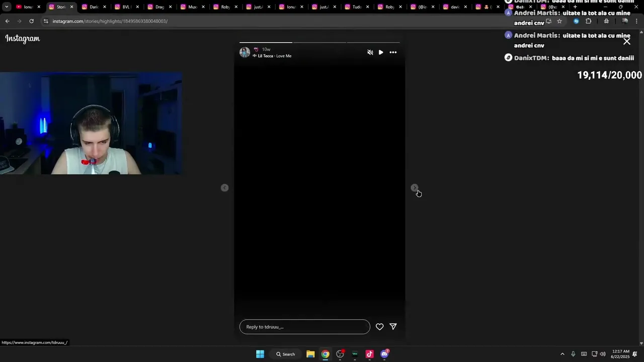Reload the page with the refresh icon

(x=31, y=21)
